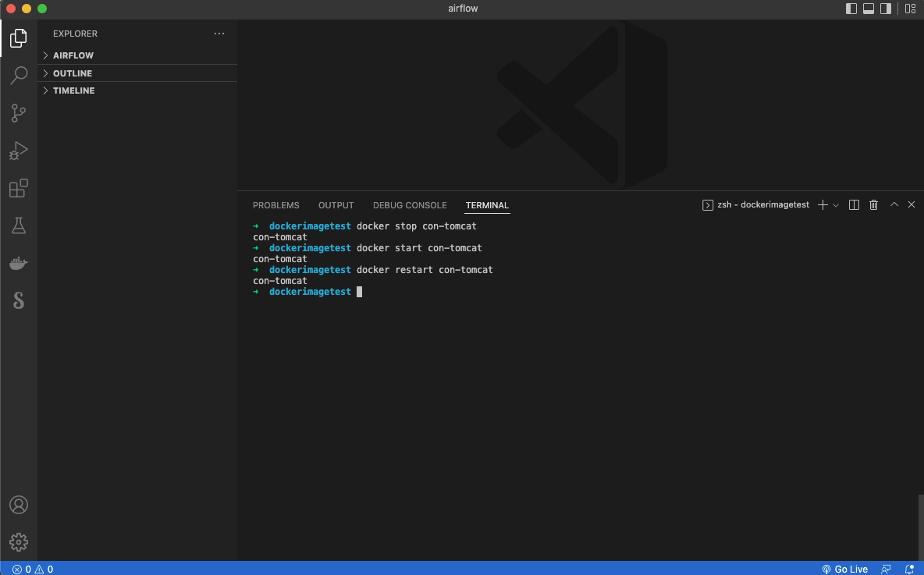924x575 pixels.
Task: Open errors and warnings status item
Action: click(x=33, y=569)
